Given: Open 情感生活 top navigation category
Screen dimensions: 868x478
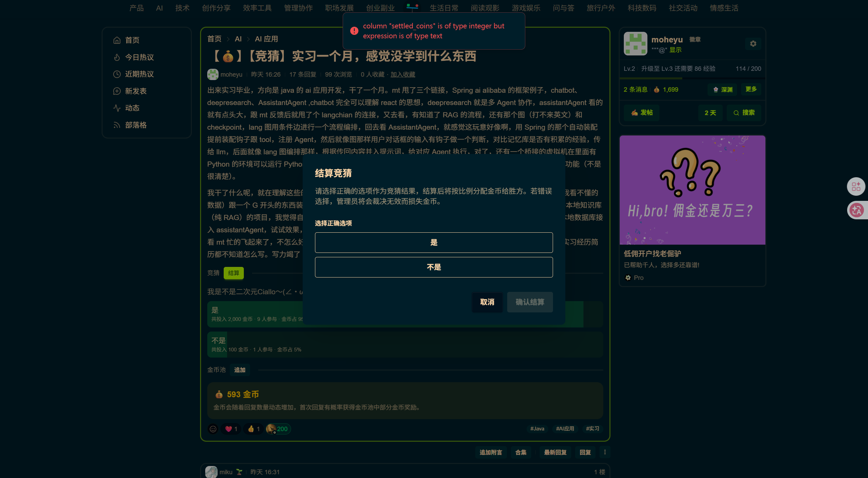Looking at the screenshot, I should [x=724, y=8].
